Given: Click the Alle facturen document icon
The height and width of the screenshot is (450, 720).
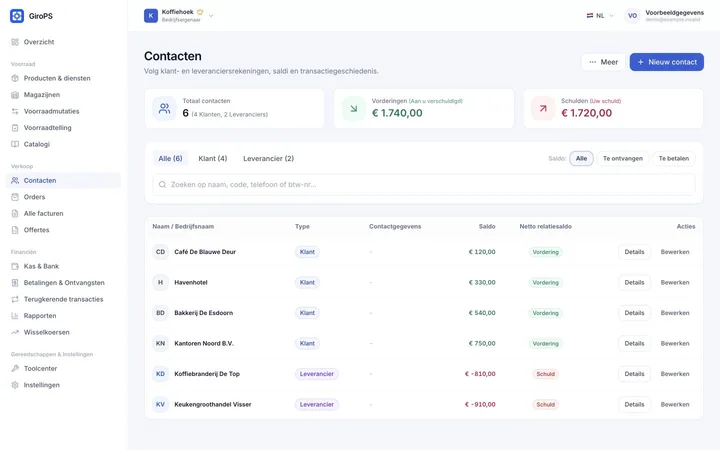Looking at the screenshot, I should click(x=15, y=214).
